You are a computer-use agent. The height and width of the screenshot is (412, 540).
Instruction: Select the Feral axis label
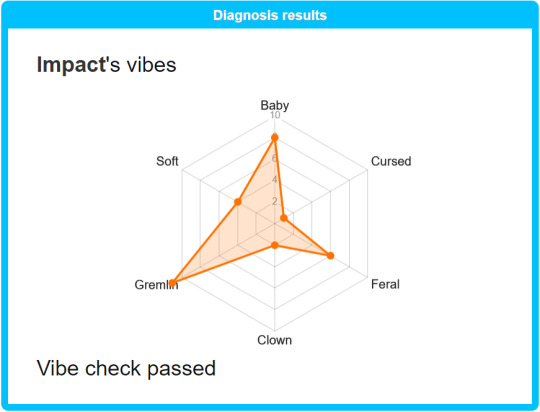click(x=385, y=284)
